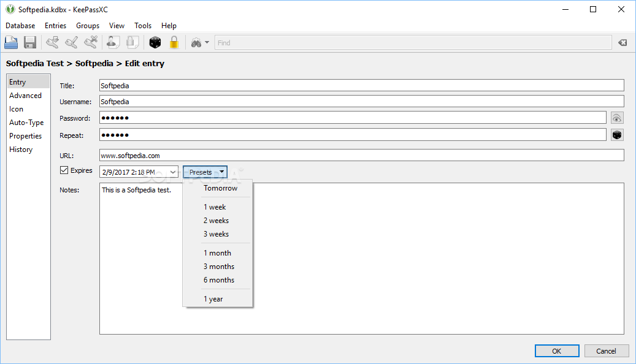
Task: Clear the Find field with the erase icon
Action: 623,42
